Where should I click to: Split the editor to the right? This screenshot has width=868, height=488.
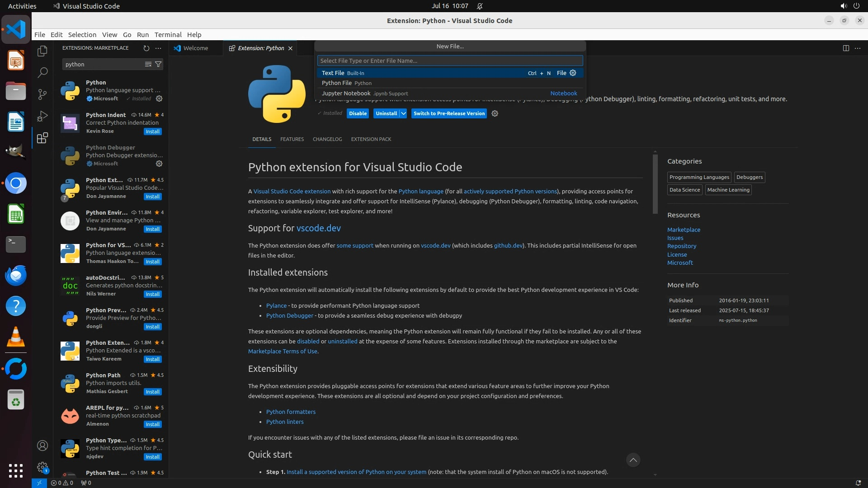coord(845,48)
